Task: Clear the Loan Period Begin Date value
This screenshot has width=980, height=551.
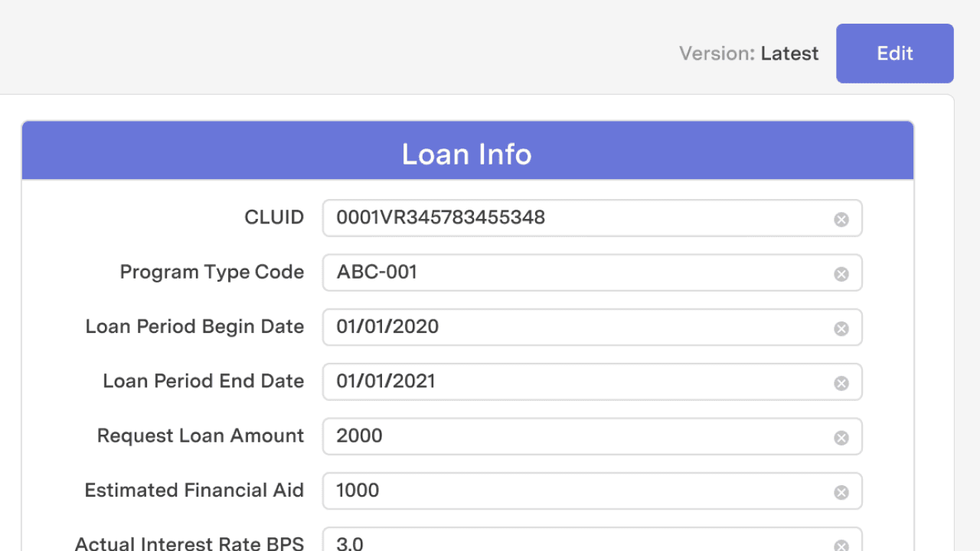Action: tap(841, 328)
